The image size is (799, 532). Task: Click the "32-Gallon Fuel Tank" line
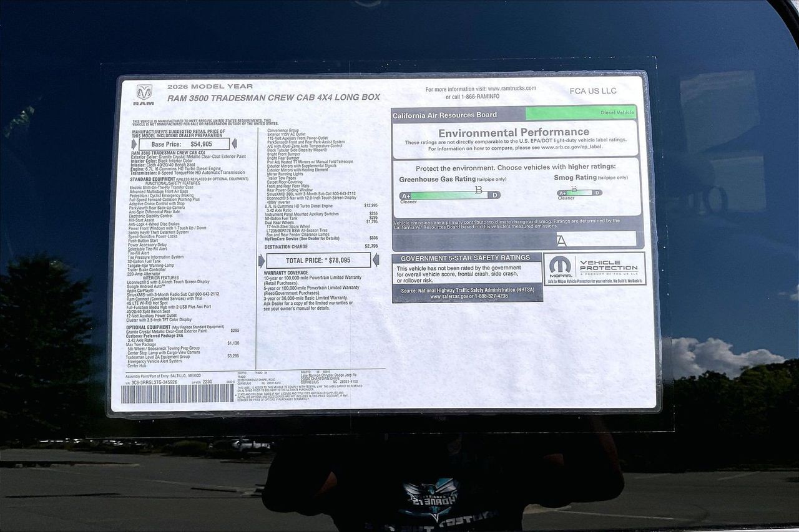pyautogui.click(x=144, y=261)
